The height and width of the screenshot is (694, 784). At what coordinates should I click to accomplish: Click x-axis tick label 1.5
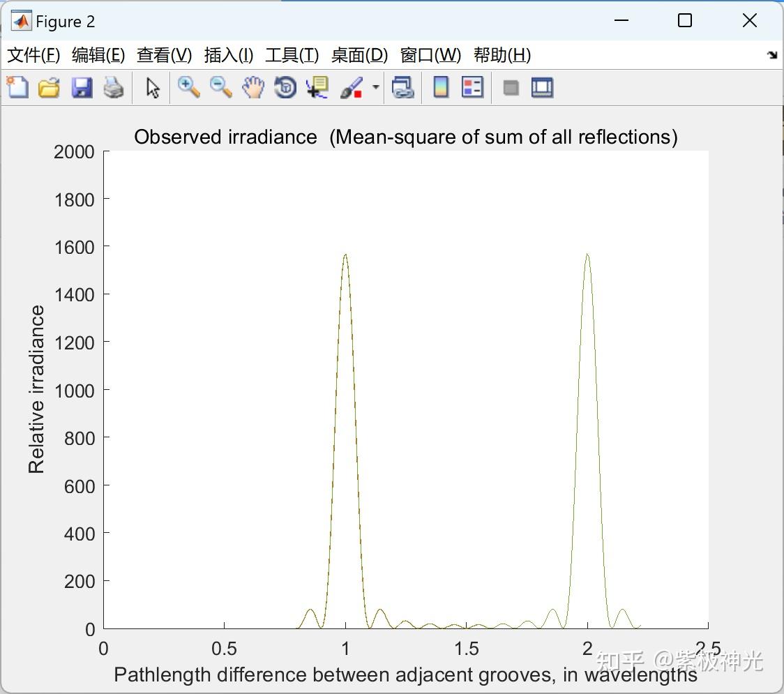466,649
